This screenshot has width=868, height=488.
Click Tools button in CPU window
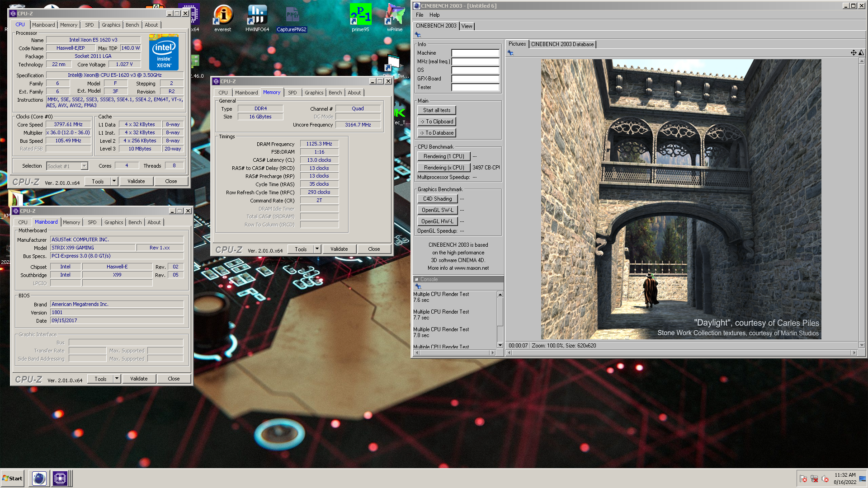point(98,181)
